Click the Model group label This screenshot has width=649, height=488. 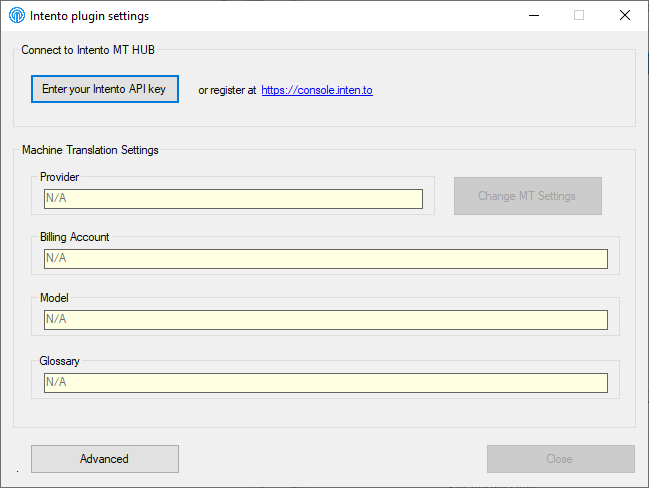click(54, 298)
